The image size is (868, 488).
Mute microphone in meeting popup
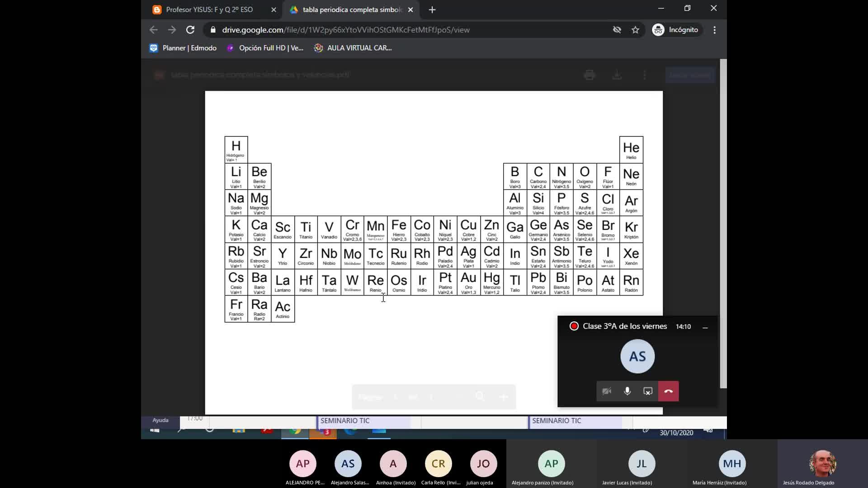coord(627,391)
